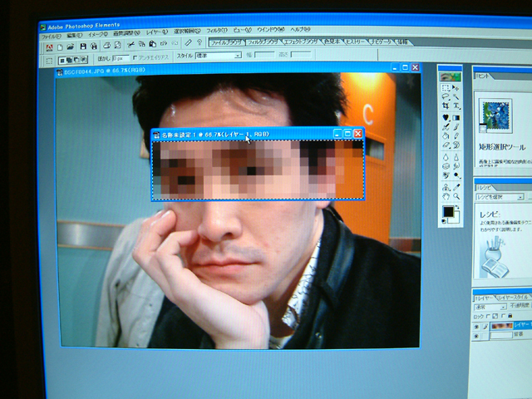Select the Magic Wand tool
The height and width of the screenshot is (399, 532).
(456, 97)
